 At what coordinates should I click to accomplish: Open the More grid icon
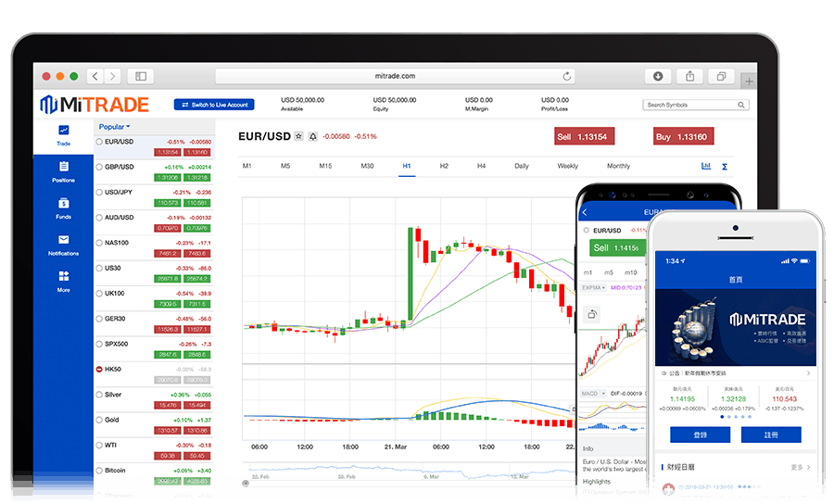(x=63, y=276)
